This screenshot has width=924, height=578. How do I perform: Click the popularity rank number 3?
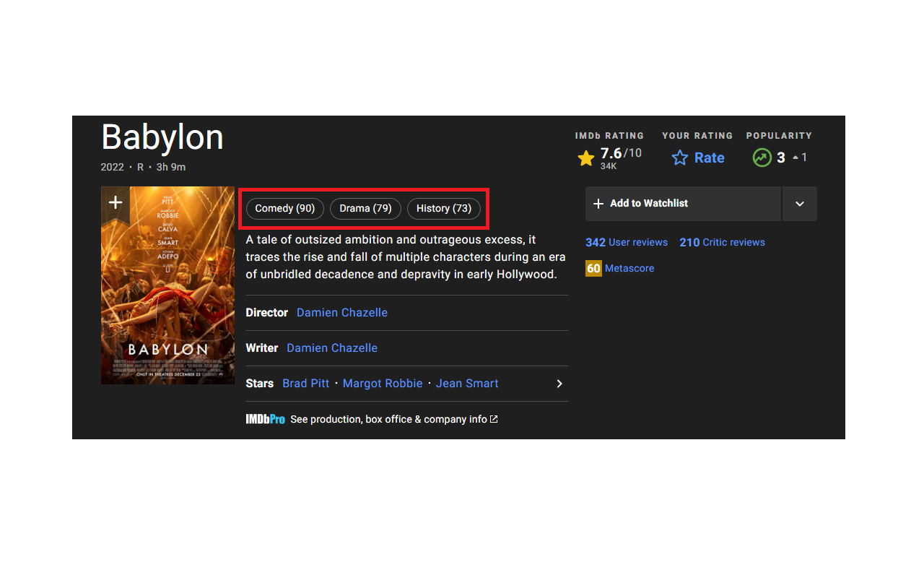781,158
